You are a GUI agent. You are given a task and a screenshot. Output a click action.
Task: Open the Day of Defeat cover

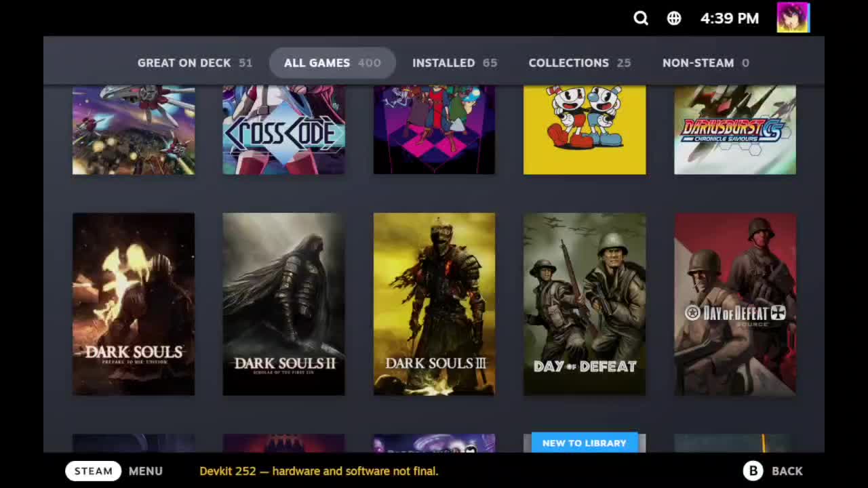point(585,304)
